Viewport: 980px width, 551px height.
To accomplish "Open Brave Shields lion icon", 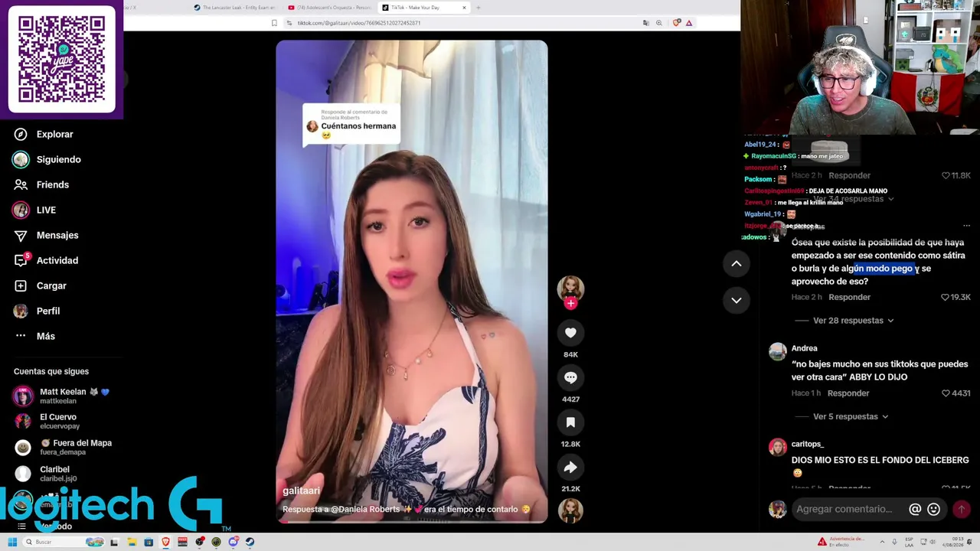I will (677, 23).
